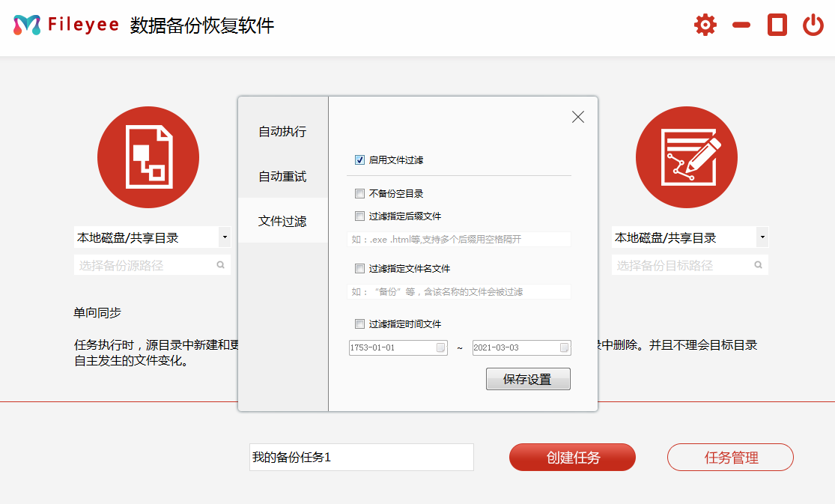The height and width of the screenshot is (504, 835).
Task: Expand the target 本地磁盘/共享目录 dropdown
Action: tap(762, 237)
